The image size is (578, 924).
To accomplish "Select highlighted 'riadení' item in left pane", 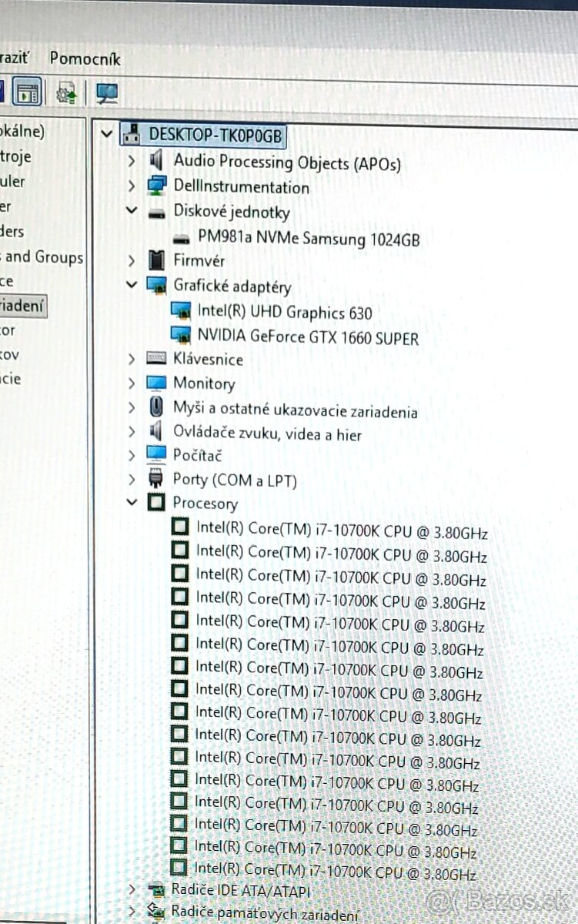I will click(22, 306).
